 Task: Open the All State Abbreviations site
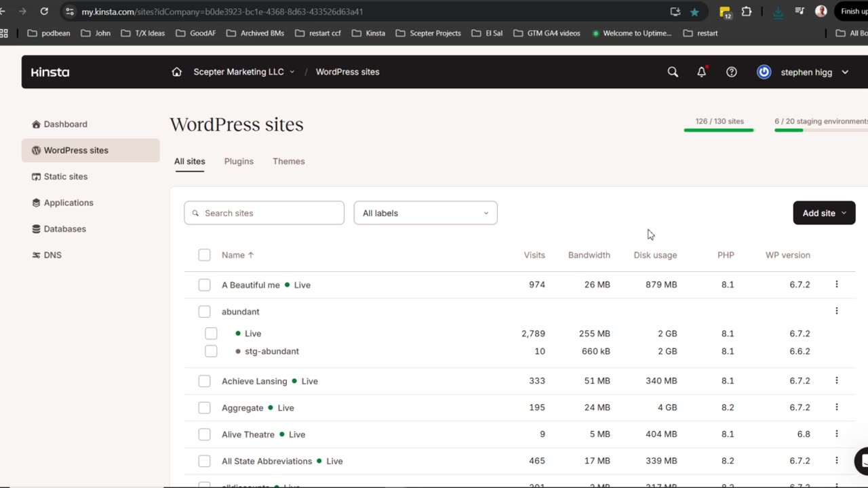click(267, 461)
